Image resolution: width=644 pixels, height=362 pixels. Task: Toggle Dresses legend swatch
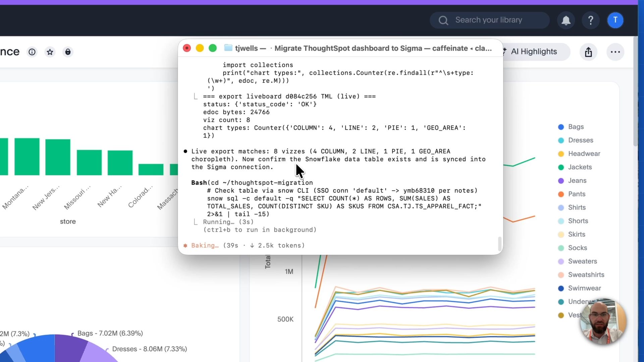[x=561, y=140]
